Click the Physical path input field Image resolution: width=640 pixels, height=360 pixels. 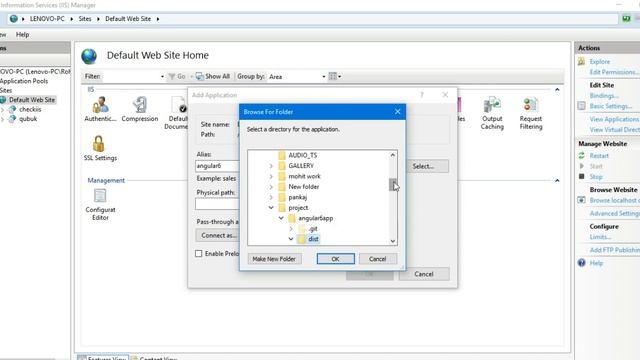pyautogui.click(x=217, y=204)
